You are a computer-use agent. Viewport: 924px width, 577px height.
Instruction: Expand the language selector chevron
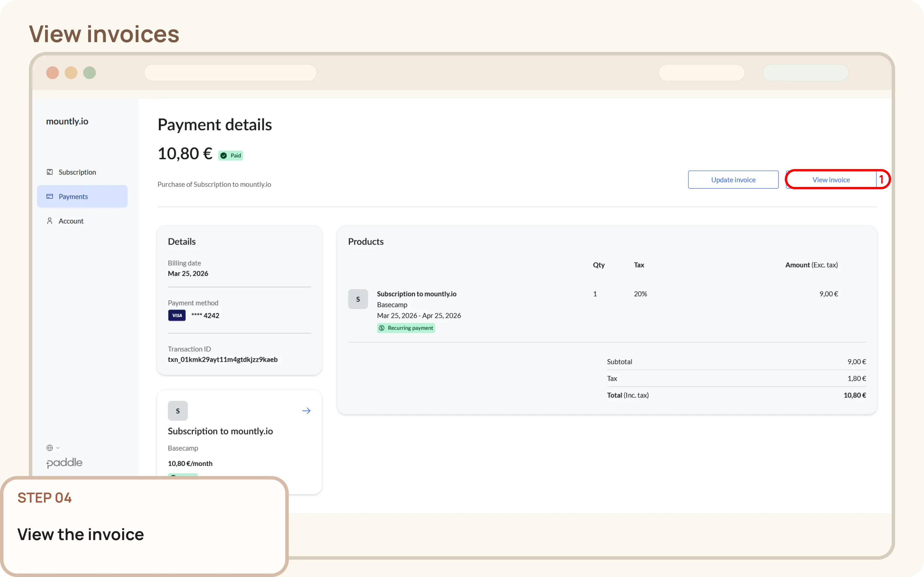click(x=58, y=448)
